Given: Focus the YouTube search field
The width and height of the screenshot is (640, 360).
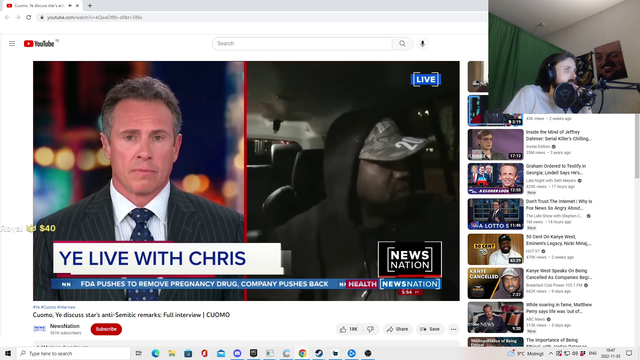Looking at the screenshot, I should (302, 44).
